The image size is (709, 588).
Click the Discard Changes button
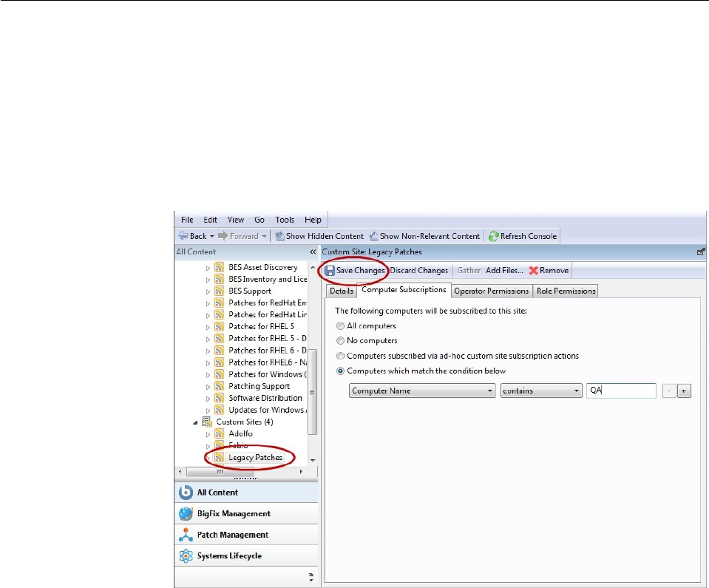(x=418, y=271)
